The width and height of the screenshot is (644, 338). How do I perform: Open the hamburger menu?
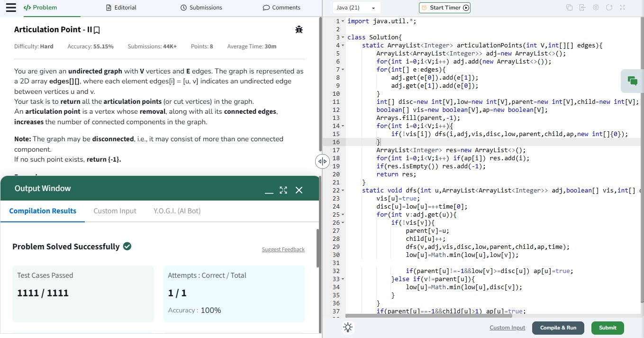(x=10, y=8)
